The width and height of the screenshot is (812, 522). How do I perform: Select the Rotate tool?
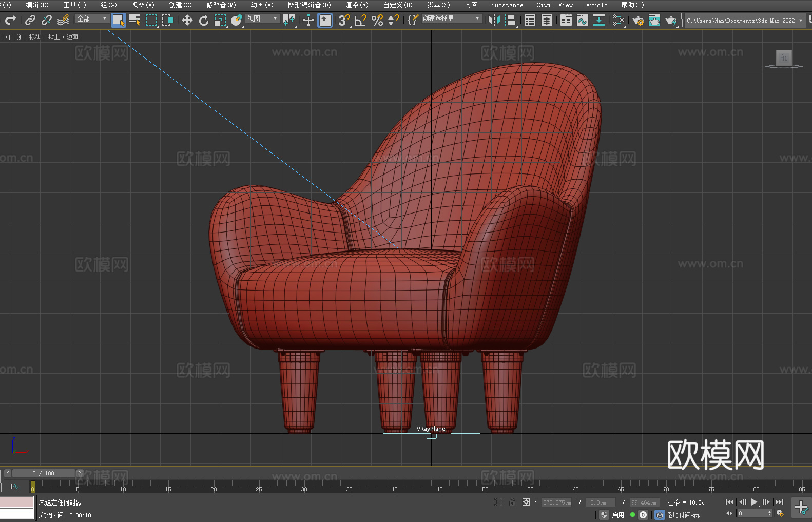click(x=204, y=20)
